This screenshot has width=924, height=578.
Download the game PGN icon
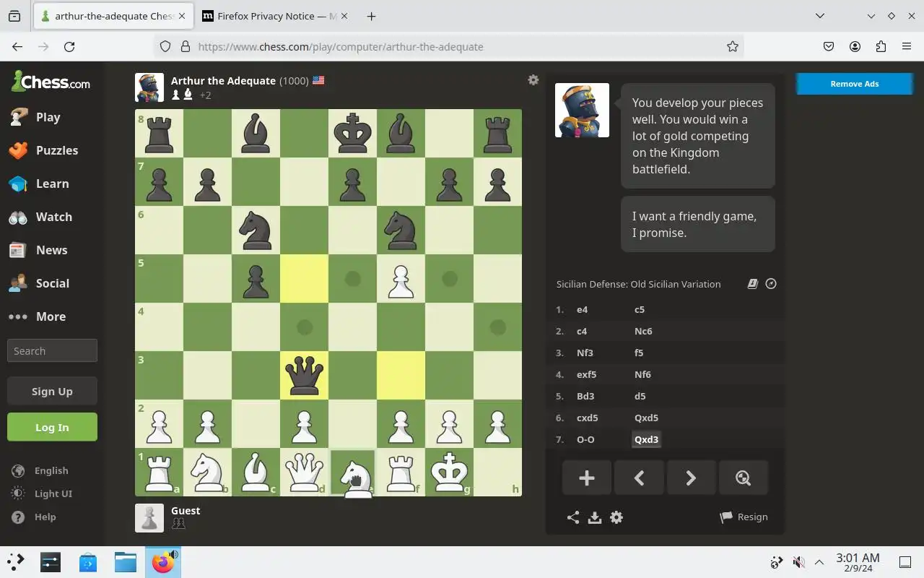(595, 517)
